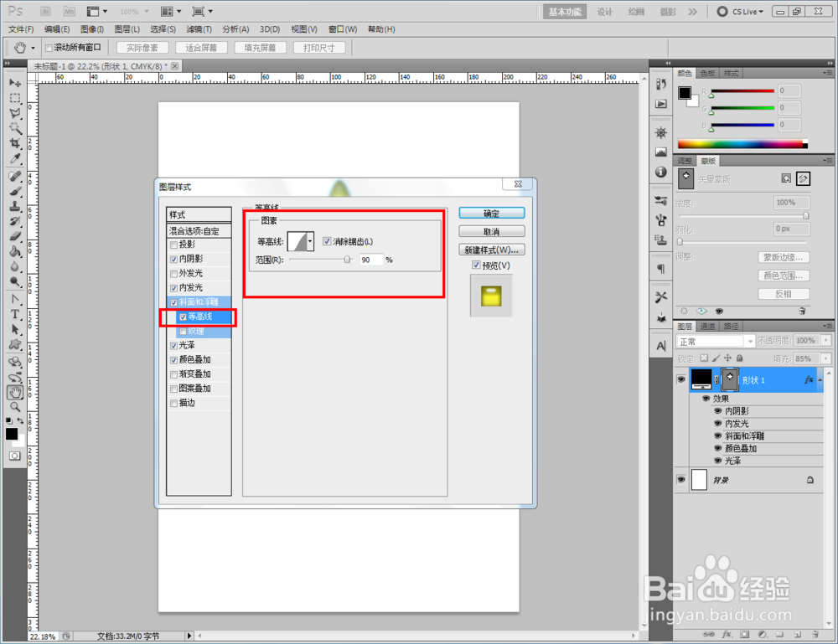Switch to the 色板 swatches tab
Viewport: 838px width, 644px height.
click(707, 73)
